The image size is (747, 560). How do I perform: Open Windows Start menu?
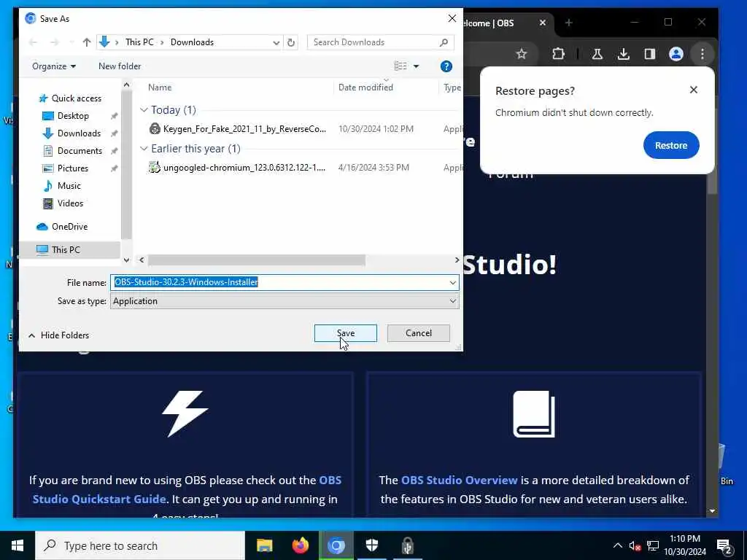(18, 545)
